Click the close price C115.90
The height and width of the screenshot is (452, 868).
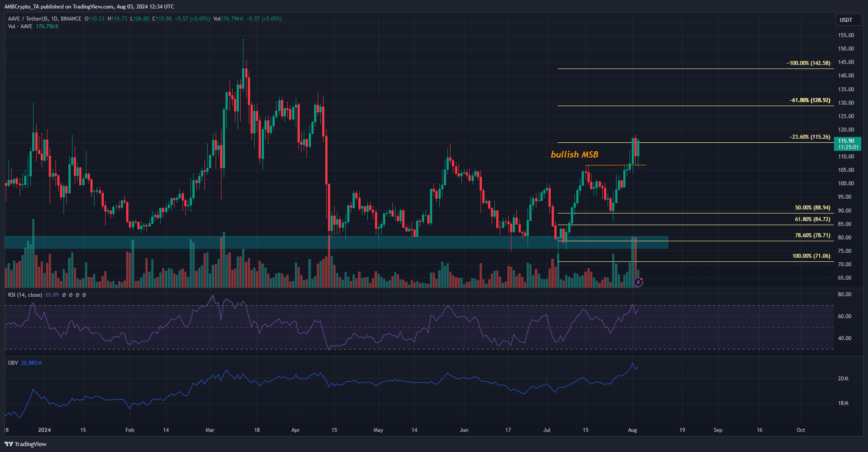point(162,19)
